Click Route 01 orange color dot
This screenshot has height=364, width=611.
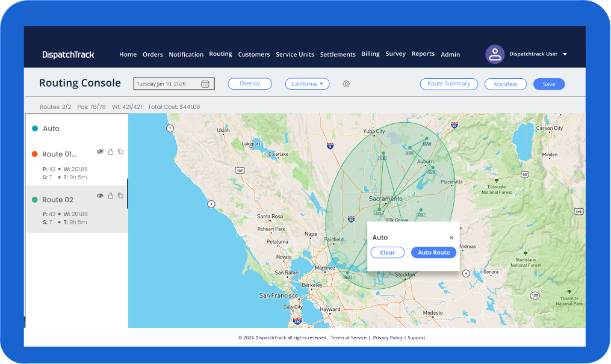(35, 154)
